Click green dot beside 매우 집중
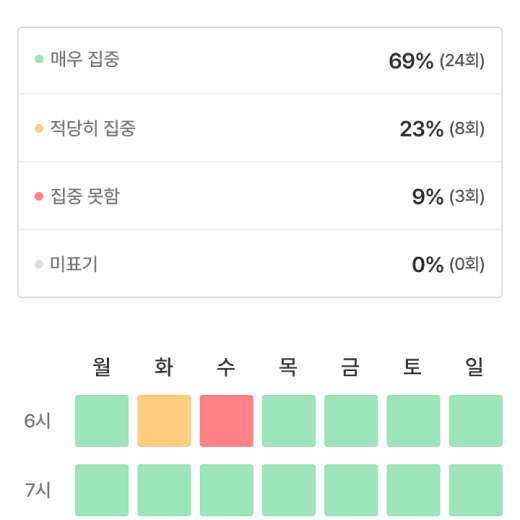The image size is (520, 520). 39,59
